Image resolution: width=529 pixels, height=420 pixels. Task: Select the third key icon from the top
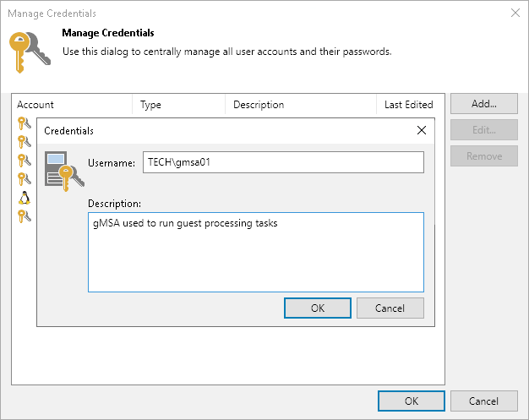(25, 160)
